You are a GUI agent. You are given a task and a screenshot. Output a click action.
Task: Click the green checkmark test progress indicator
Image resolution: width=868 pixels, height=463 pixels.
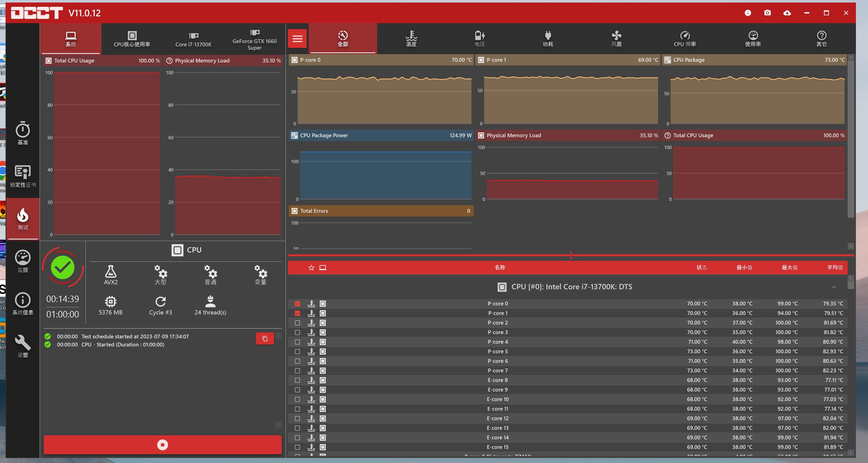[x=63, y=267]
